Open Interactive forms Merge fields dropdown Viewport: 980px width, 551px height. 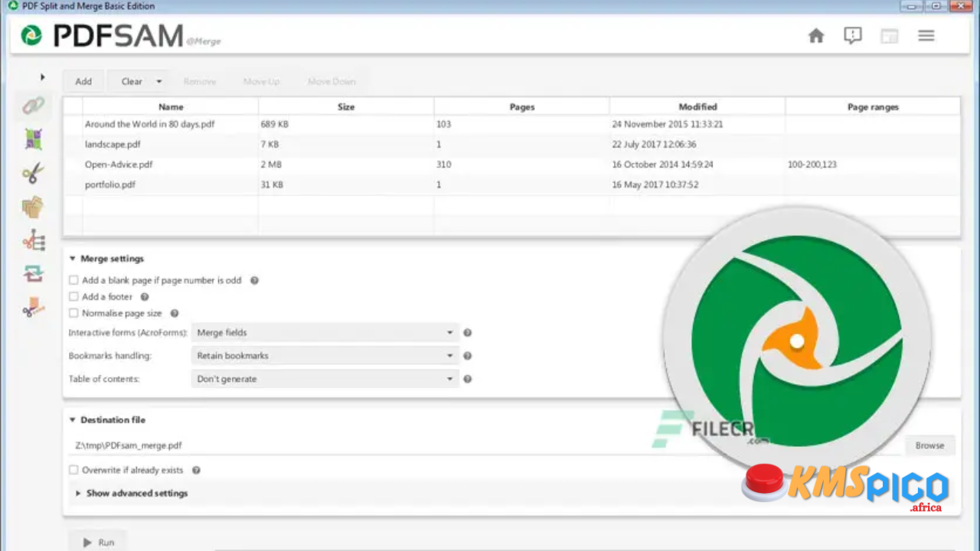point(325,333)
